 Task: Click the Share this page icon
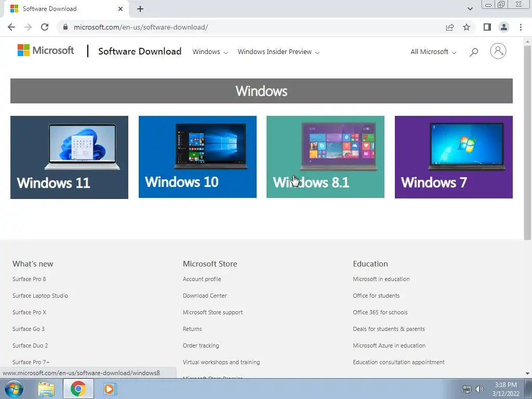coord(450,27)
